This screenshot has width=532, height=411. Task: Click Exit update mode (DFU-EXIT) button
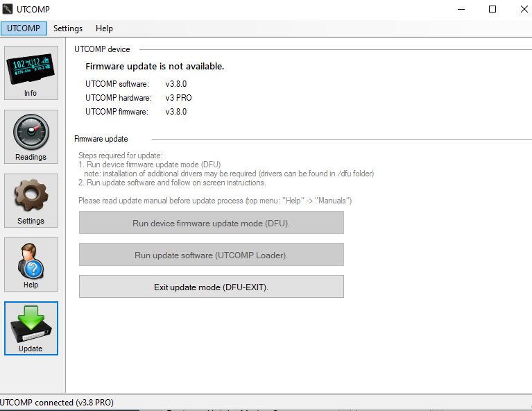point(212,287)
